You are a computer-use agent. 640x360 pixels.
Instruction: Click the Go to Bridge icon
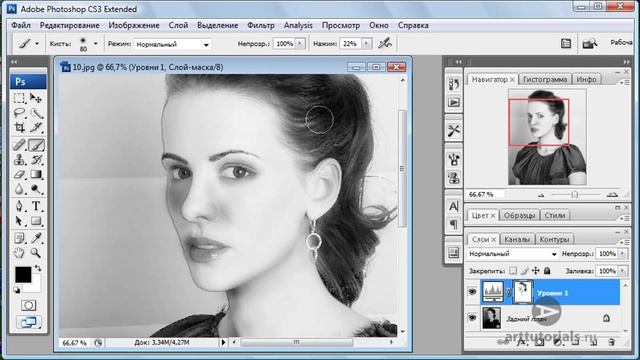tap(589, 43)
